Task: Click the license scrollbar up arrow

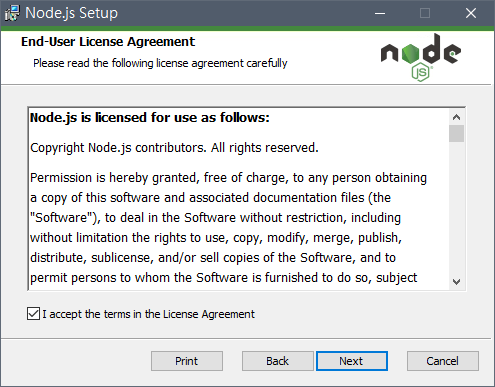Action: point(456,117)
